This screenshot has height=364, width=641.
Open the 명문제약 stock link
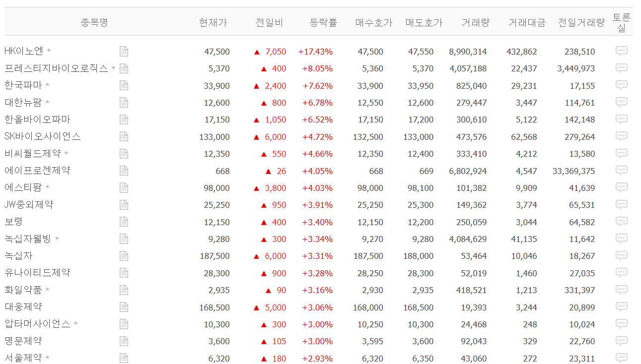pyautogui.click(x=23, y=341)
